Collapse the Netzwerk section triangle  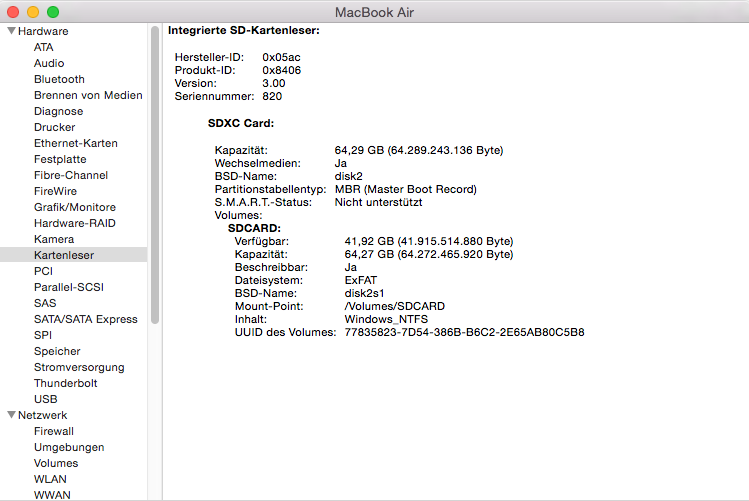[x=11, y=415]
